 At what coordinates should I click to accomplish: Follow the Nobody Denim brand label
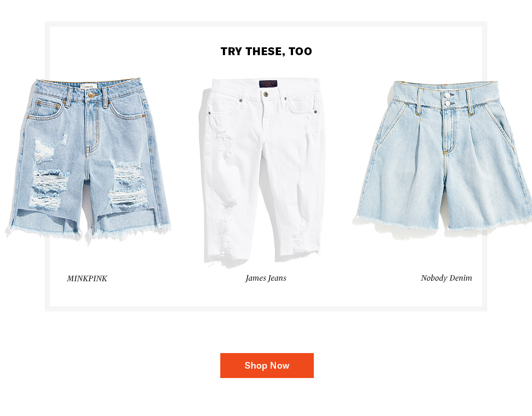point(446,278)
